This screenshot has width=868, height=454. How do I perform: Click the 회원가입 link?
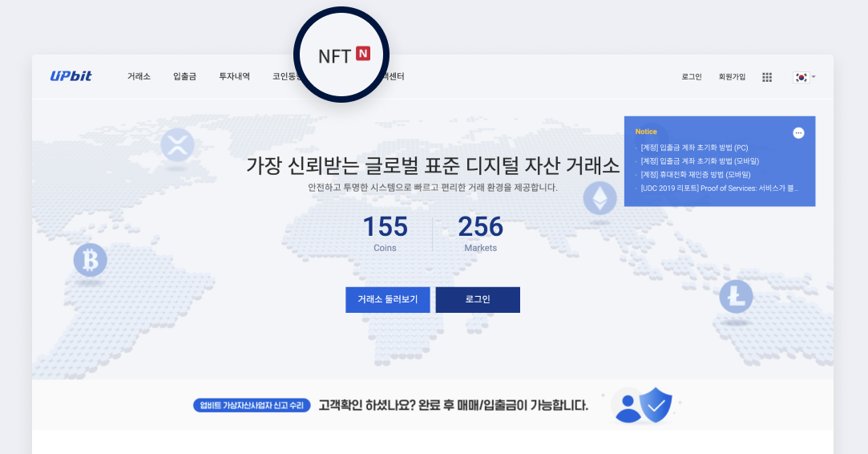click(x=732, y=77)
